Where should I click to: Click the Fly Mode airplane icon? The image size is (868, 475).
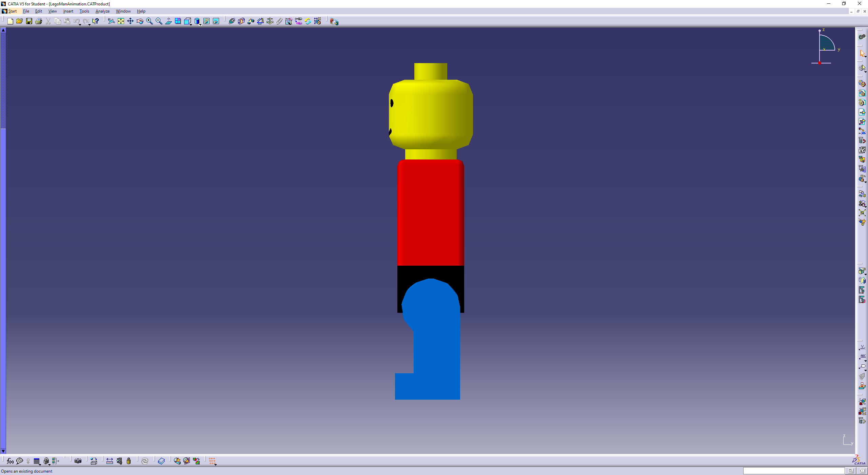point(111,21)
